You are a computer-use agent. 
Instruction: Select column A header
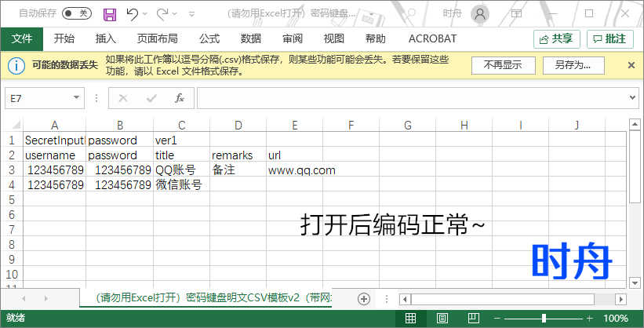(x=55, y=125)
